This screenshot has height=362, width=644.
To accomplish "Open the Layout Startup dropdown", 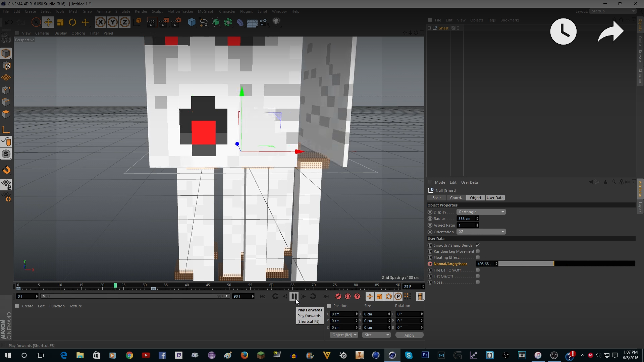I will (613, 11).
